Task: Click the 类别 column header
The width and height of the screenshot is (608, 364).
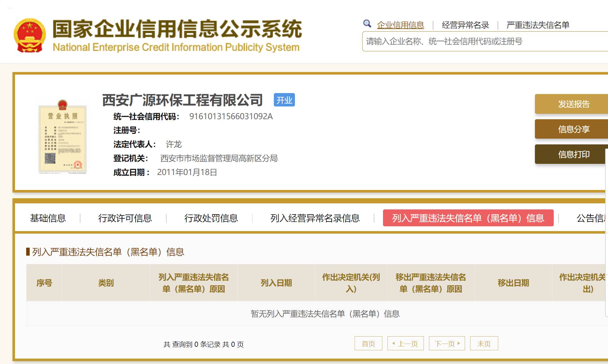Action: 106,283
